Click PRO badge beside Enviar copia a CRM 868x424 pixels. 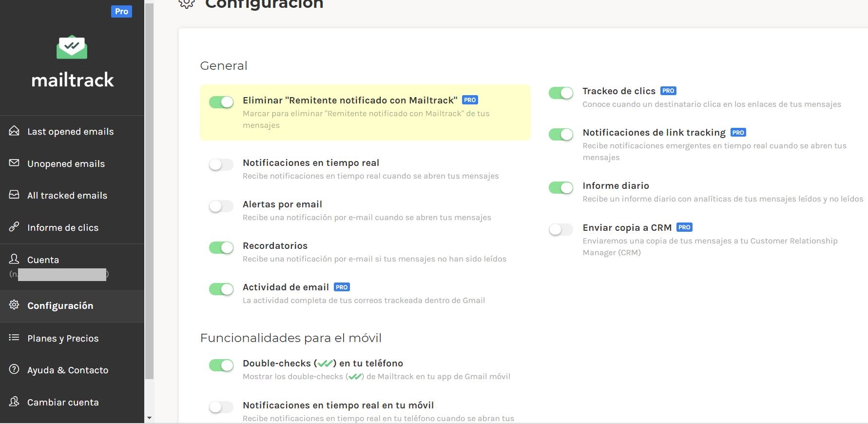684,227
